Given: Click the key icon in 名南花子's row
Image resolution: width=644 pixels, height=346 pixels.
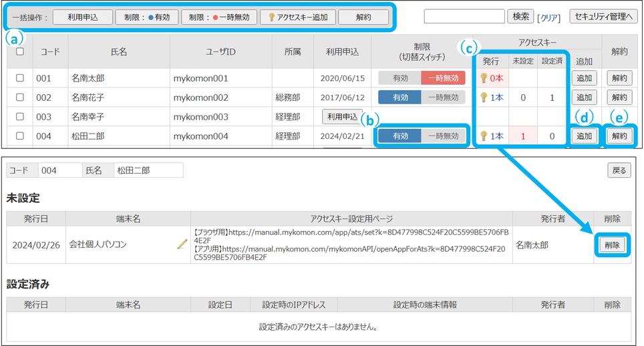Looking at the screenshot, I should 484,98.
